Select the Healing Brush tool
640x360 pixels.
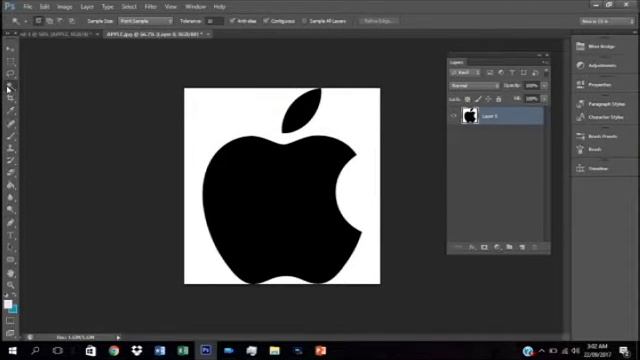point(10,123)
